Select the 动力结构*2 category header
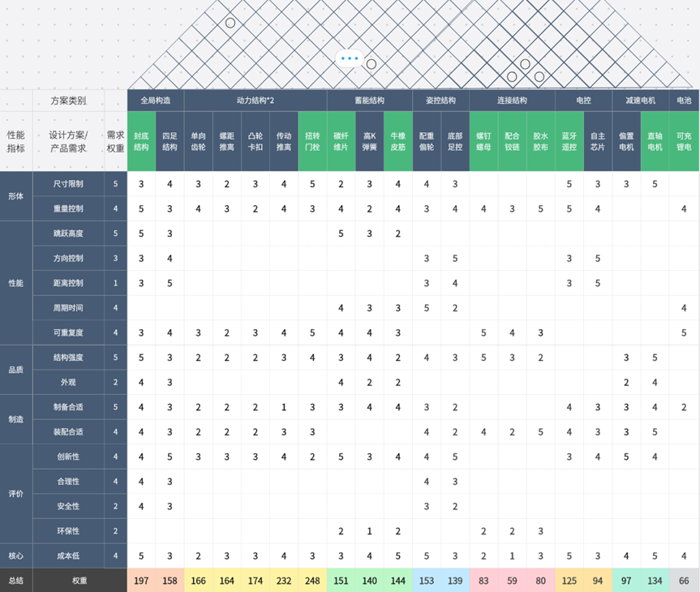 (x=255, y=101)
